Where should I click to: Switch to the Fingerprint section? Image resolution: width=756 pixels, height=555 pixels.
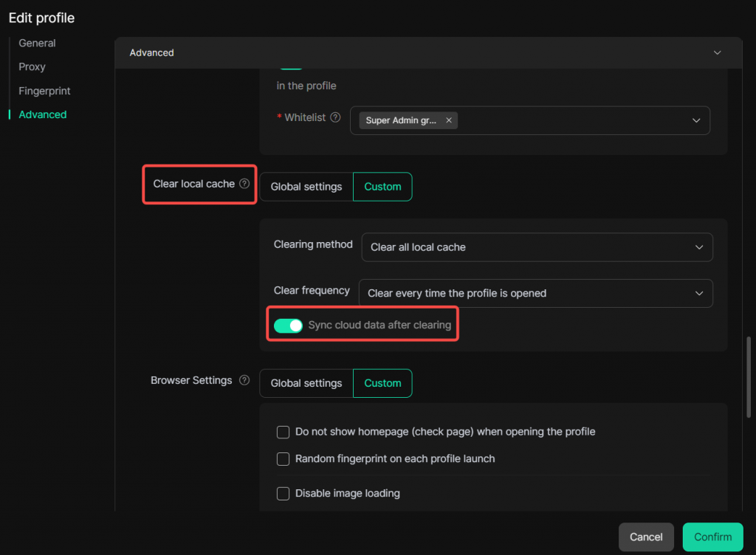tap(44, 91)
